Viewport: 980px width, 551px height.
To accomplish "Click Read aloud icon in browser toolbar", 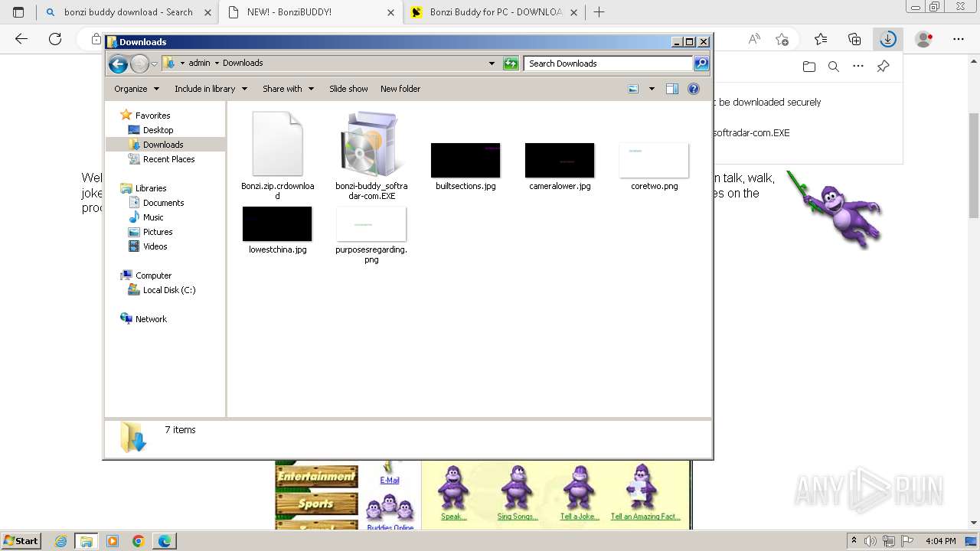I will [x=754, y=39].
